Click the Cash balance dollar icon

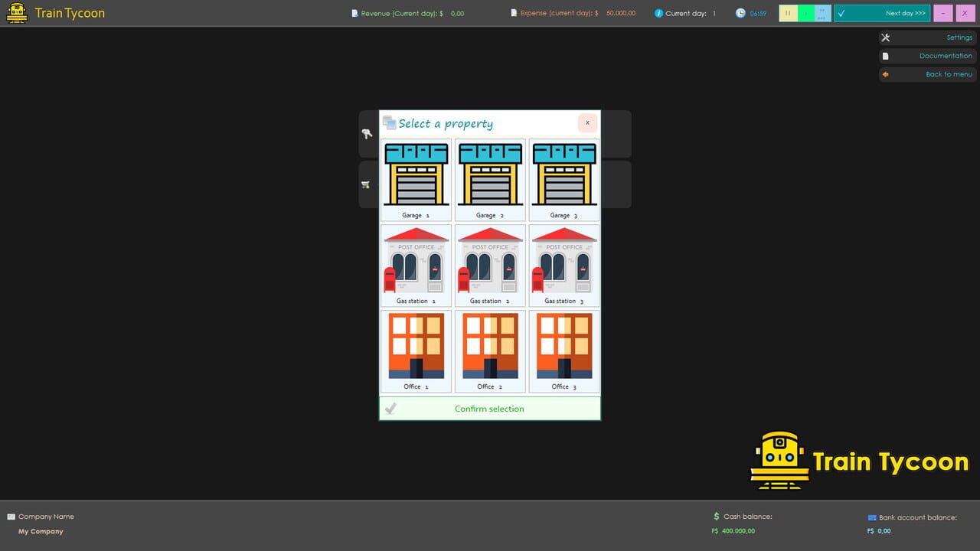tap(716, 517)
